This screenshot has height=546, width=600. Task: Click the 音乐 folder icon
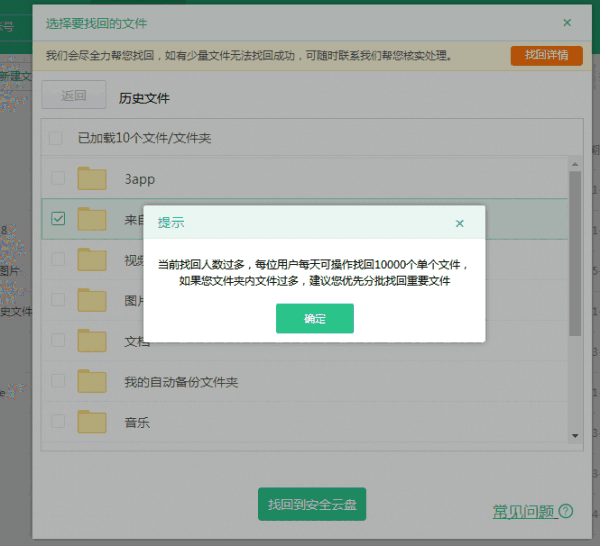pyautogui.click(x=92, y=422)
